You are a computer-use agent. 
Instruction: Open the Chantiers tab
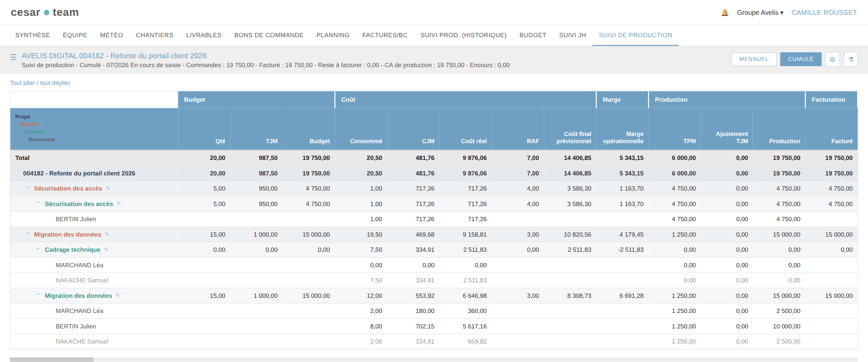[154, 35]
